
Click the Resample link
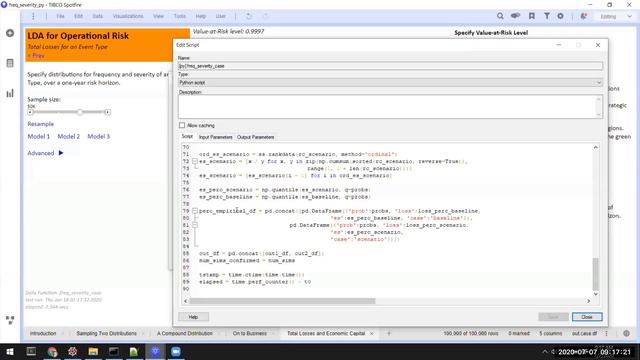tap(40, 124)
